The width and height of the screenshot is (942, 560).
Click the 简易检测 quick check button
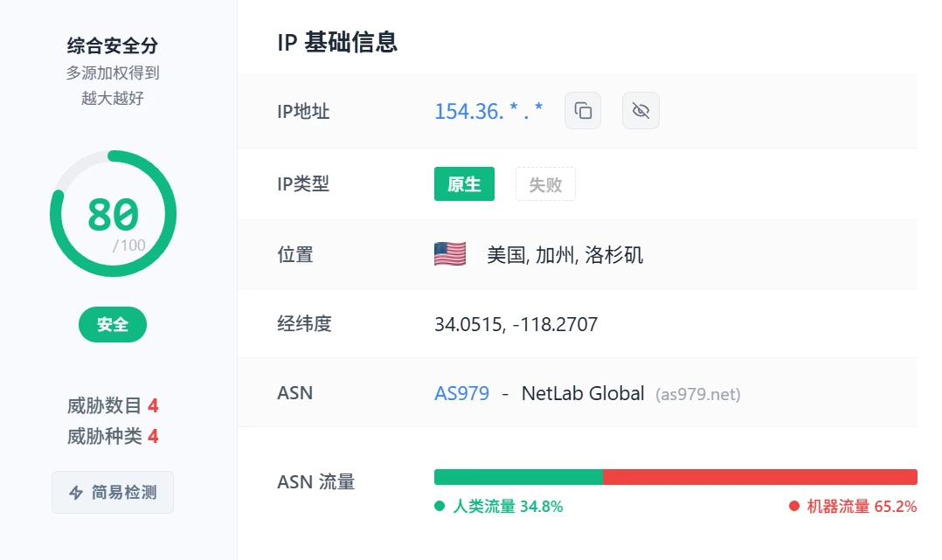[113, 492]
